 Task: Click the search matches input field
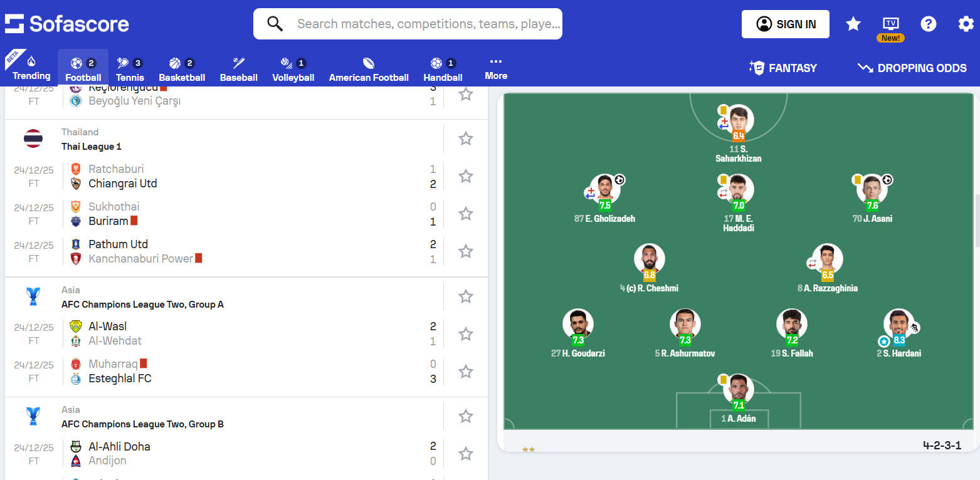(x=408, y=23)
